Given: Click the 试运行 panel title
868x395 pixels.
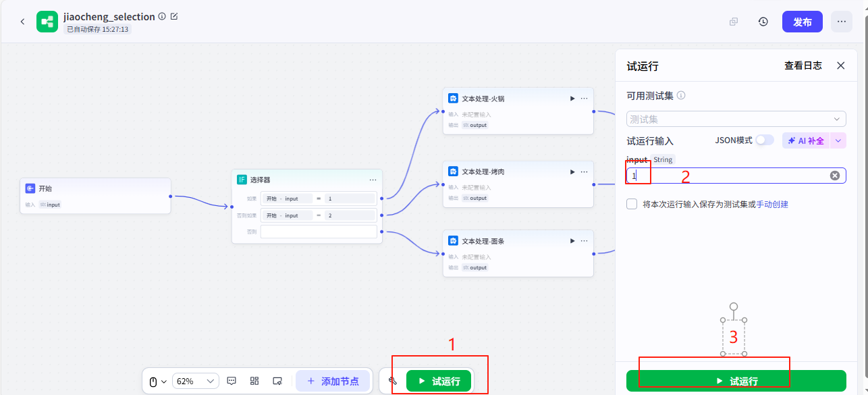Looking at the screenshot, I should tap(643, 66).
